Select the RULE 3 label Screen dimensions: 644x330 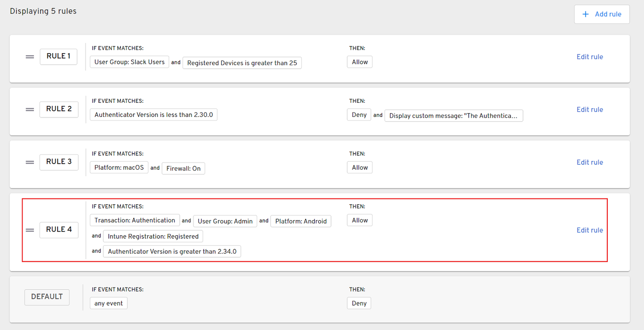coord(59,162)
